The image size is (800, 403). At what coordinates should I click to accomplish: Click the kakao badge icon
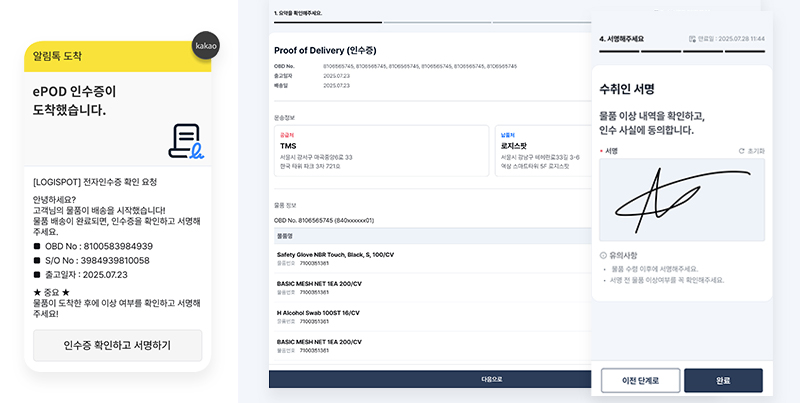pyautogui.click(x=206, y=48)
